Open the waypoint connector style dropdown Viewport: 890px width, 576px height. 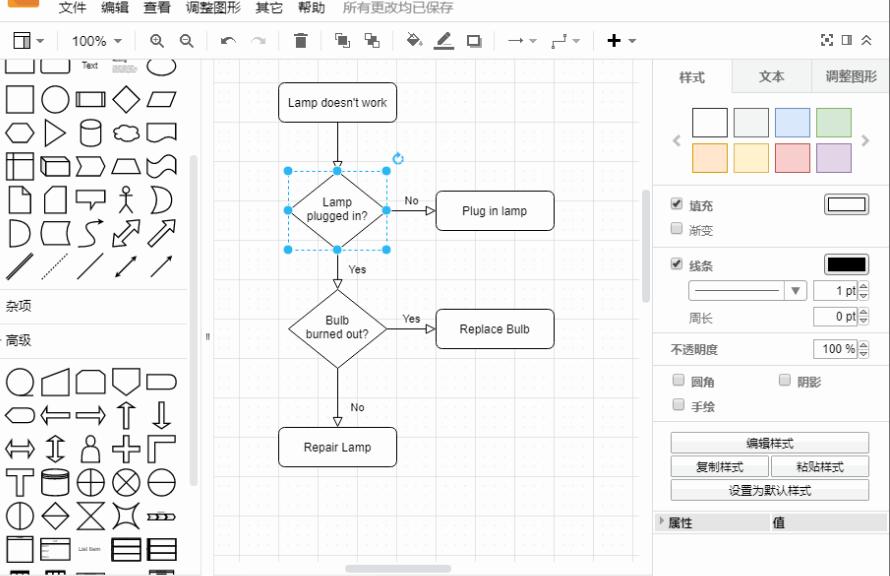pyautogui.click(x=565, y=41)
